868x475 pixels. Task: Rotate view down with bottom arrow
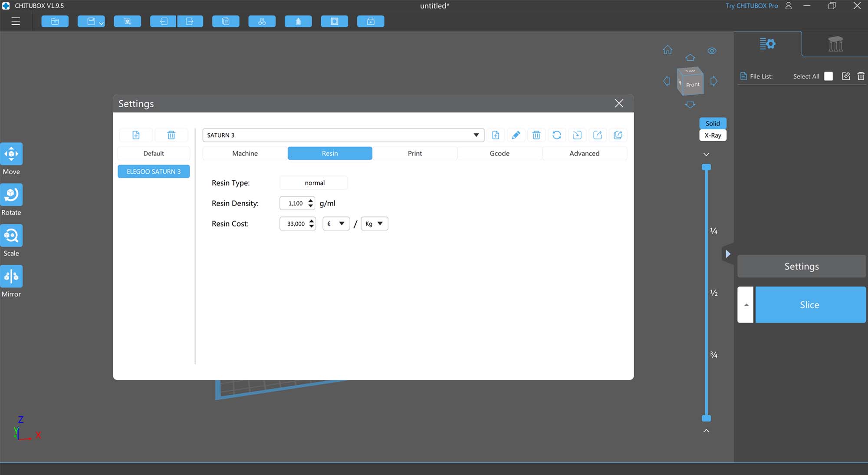[x=690, y=105]
